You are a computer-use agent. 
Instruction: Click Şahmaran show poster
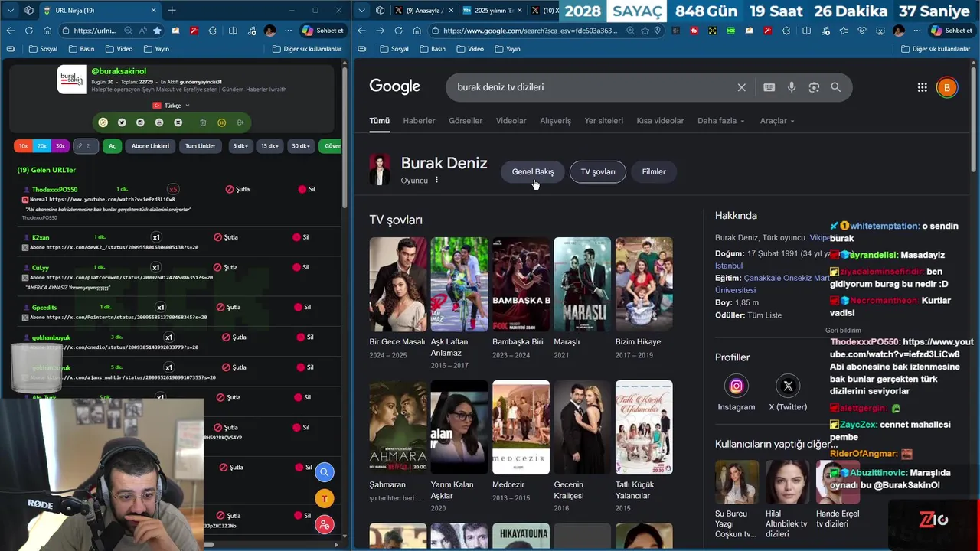(398, 427)
